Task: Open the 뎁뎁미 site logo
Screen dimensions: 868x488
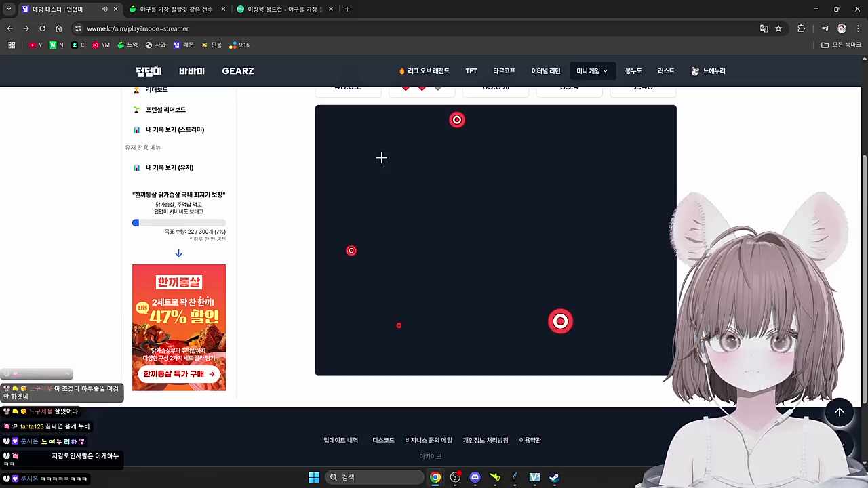Action: [x=149, y=71]
